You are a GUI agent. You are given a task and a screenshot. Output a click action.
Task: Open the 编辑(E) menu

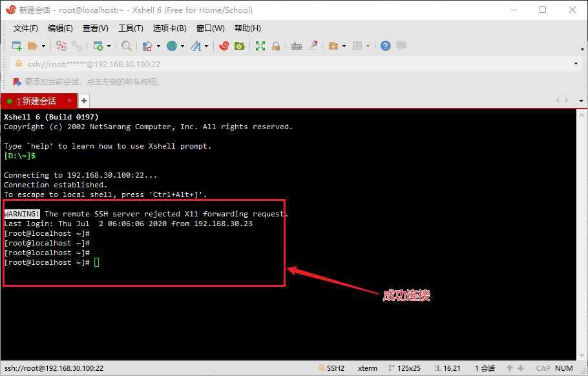(x=60, y=28)
